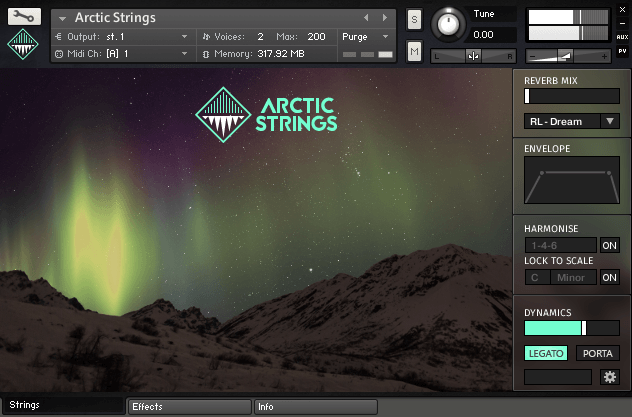The image size is (632, 417).
Task: Open the Purge dropdown menu
Action: (366, 37)
